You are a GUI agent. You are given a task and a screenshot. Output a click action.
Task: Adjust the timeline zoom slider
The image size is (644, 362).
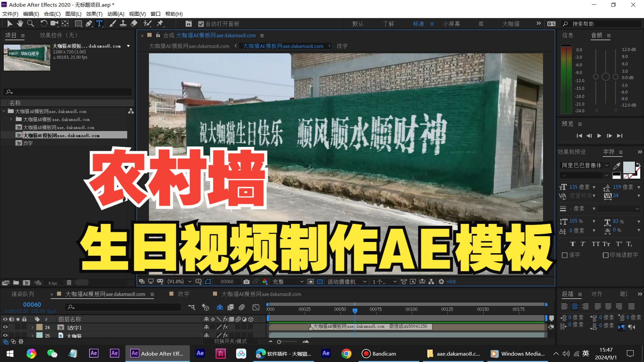[x=279, y=342]
